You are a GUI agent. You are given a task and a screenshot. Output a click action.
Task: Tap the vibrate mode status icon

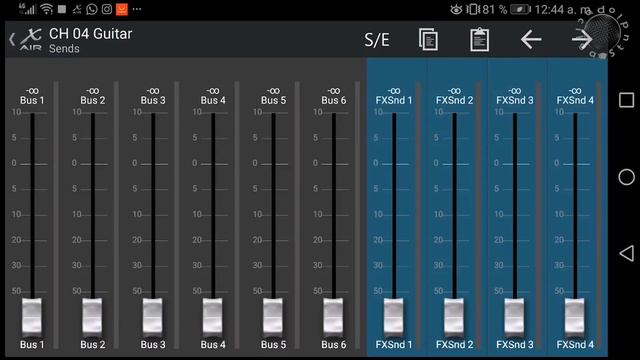(x=472, y=9)
